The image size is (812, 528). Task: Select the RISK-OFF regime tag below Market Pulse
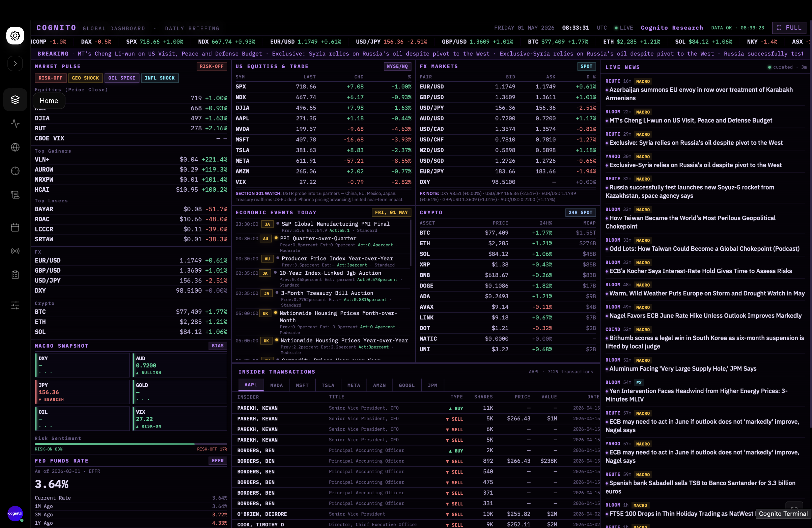click(51, 78)
